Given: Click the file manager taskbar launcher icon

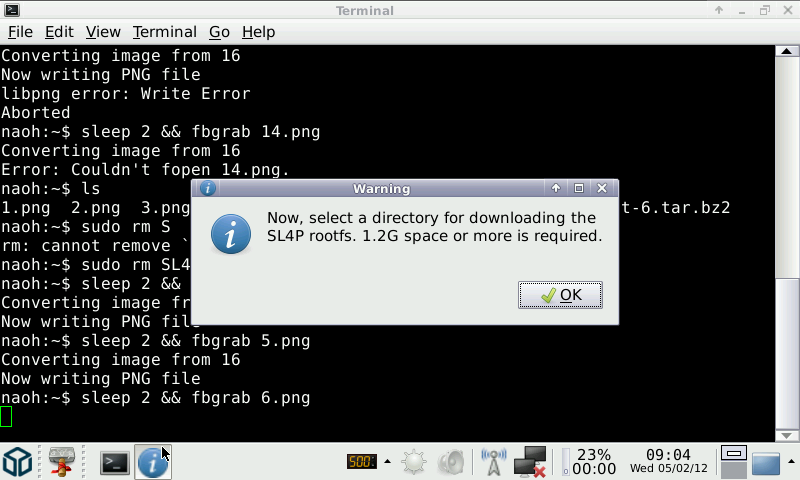Looking at the screenshot, I should coord(64,462).
